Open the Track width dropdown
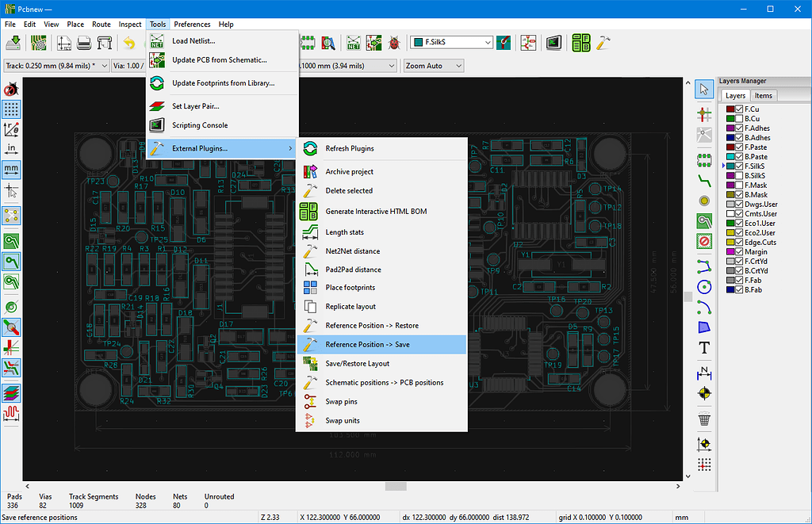 pos(55,65)
